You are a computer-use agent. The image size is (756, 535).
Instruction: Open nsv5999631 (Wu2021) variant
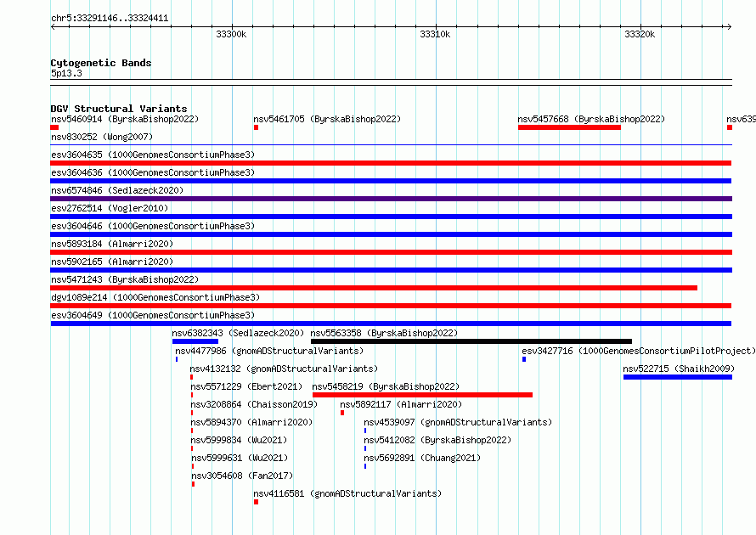pyautogui.click(x=240, y=458)
